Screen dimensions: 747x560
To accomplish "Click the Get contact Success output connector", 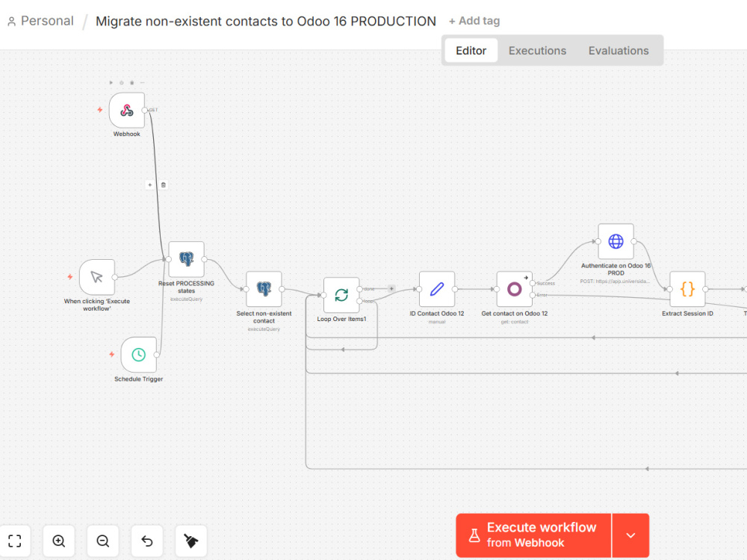I will point(533,283).
